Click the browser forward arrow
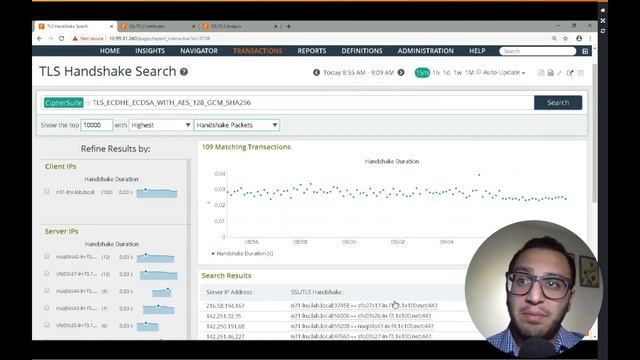 pos(51,38)
